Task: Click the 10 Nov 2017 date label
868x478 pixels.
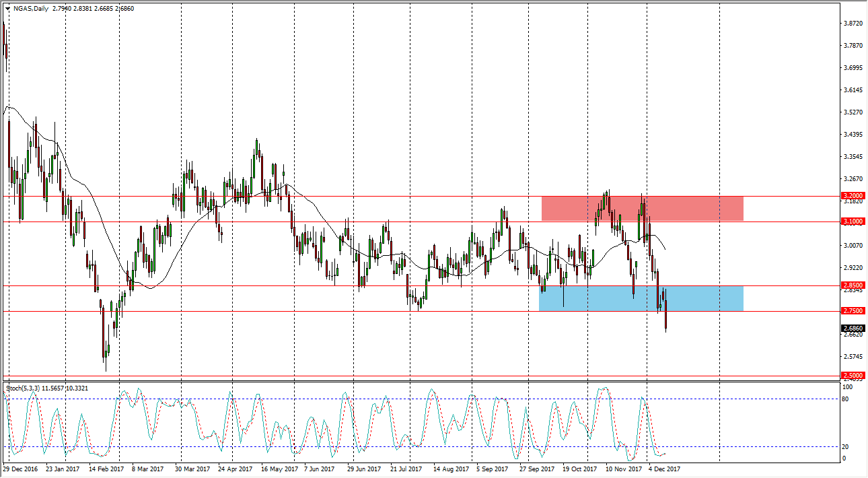Action: [622, 469]
